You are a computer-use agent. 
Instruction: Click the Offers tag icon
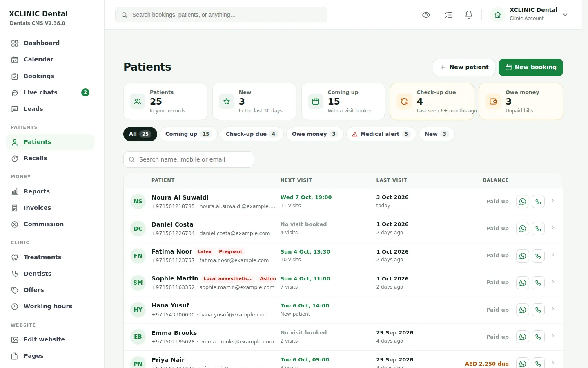click(x=15, y=290)
